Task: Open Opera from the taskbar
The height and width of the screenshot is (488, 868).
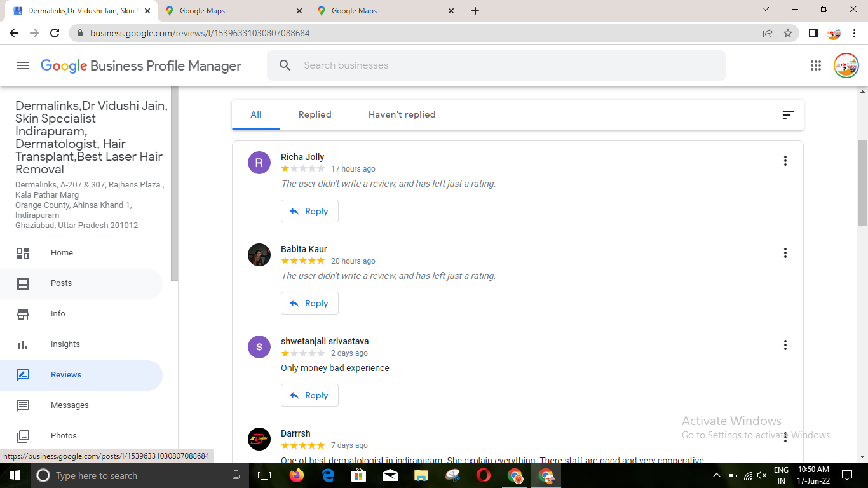Action: 484,475
